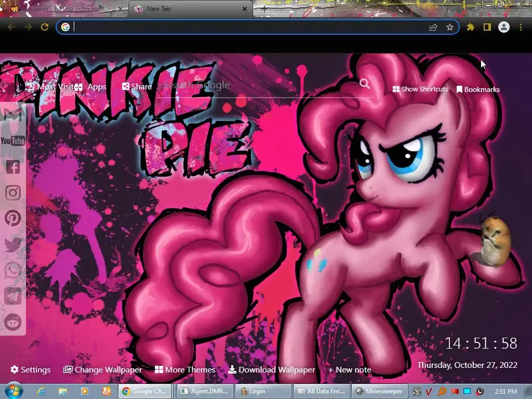Open Settings at bottom left

31,370
